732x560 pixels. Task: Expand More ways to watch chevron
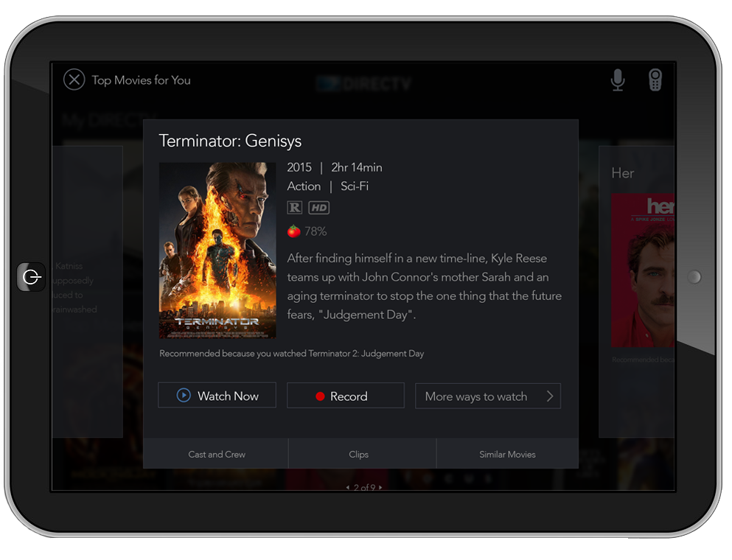click(549, 396)
